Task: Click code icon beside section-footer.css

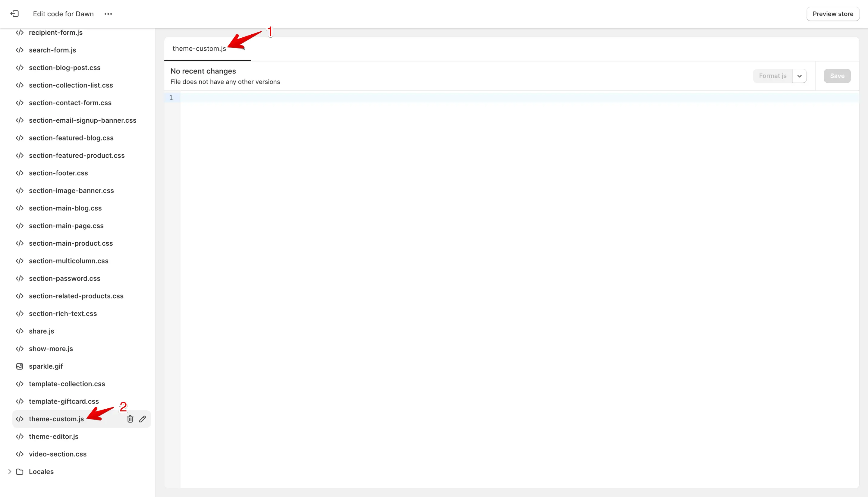Action: click(20, 173)
